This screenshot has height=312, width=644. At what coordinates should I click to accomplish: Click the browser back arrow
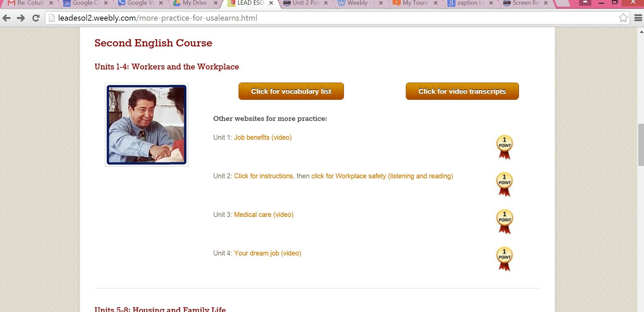point(6,18)
